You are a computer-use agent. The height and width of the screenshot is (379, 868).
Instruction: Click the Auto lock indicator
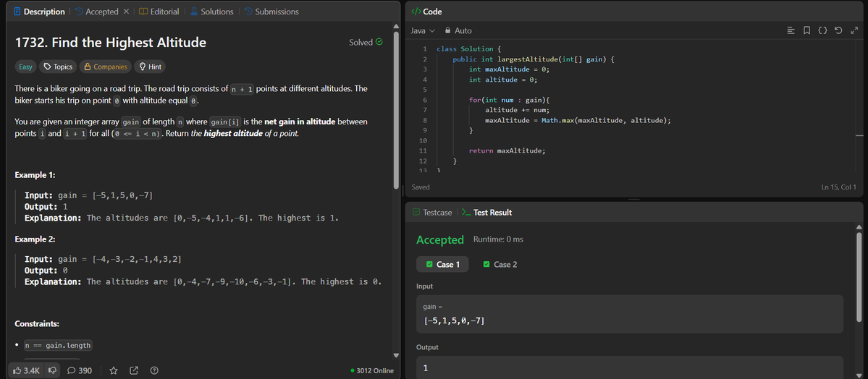459,30
